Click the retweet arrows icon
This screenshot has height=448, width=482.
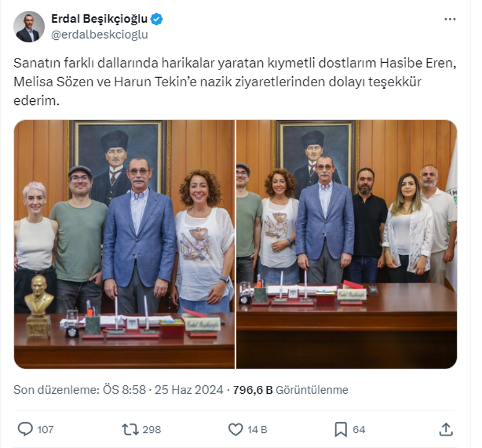pyautogui.click(x=131, y=429)
